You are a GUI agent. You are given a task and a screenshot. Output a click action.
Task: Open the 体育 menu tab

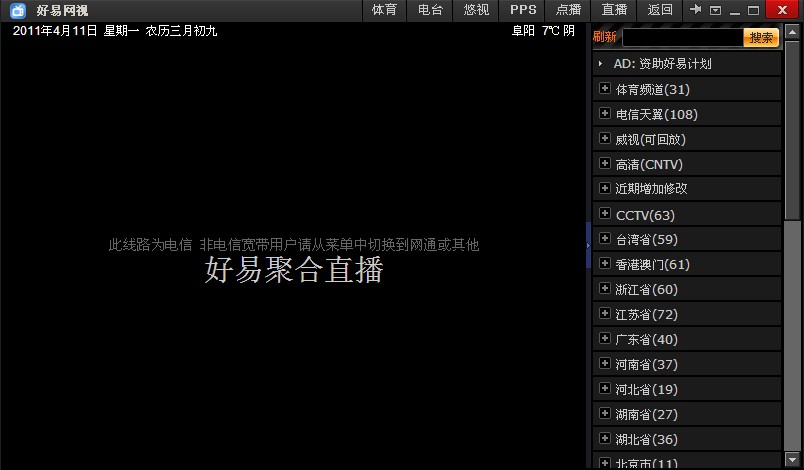click(x=384, y=10)
